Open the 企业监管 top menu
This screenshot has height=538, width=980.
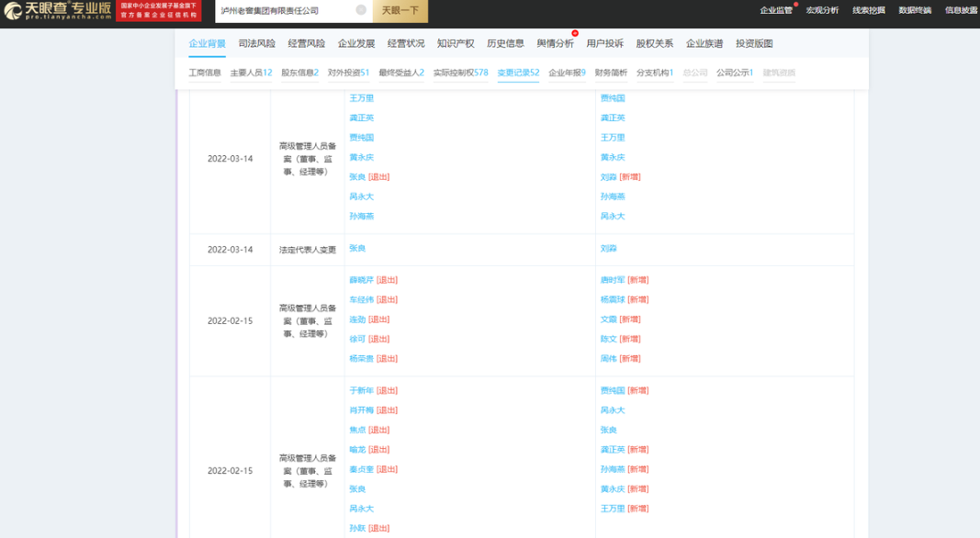(776, 10)
